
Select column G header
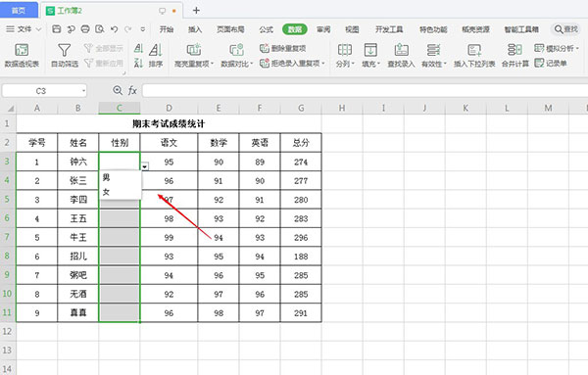[x=301, y=109]
